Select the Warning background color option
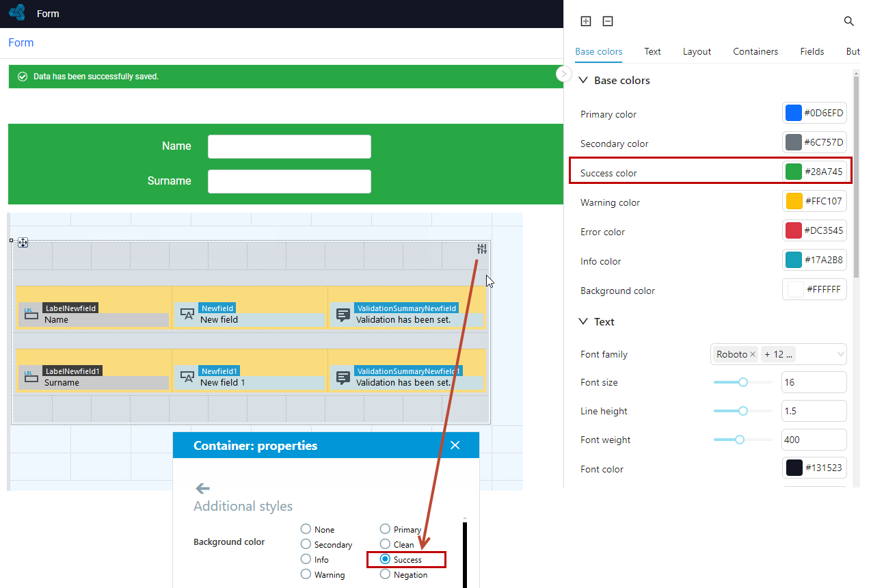Screen dimensions: 871x588 (x=306, y=574)
